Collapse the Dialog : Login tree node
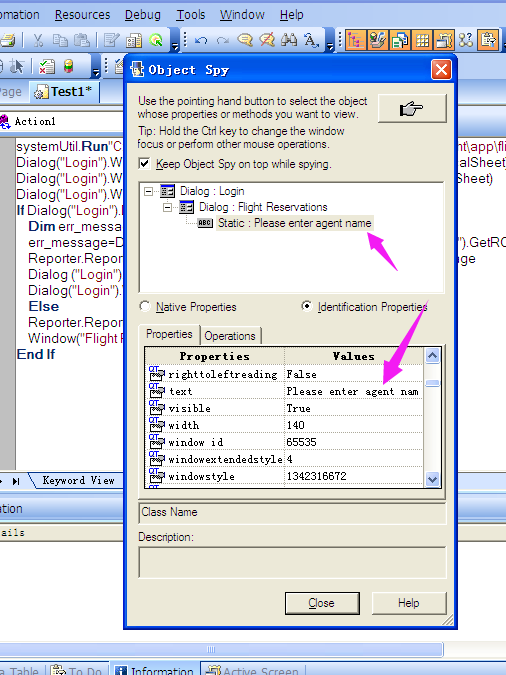 coord(149,191)
